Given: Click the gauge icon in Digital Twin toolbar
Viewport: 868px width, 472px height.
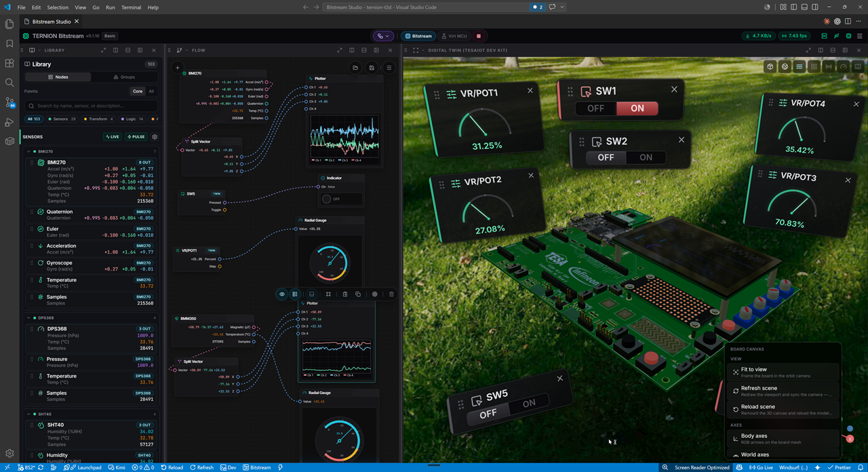Looking at the screenshot, I should pyautogui.click(x=844, y=66).
